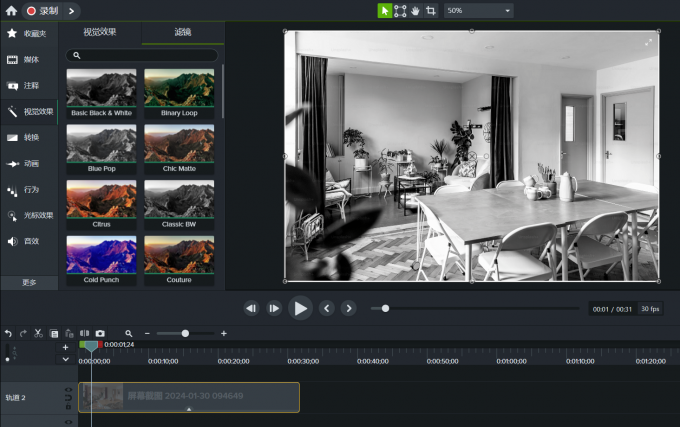The height and width of the screenshot is (427, 680).
Task: Jump to previous marker or clip
Action: 327,308
